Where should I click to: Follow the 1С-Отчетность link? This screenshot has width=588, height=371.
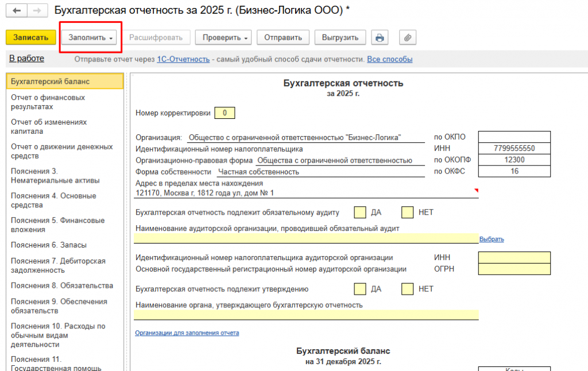[183, 59]
